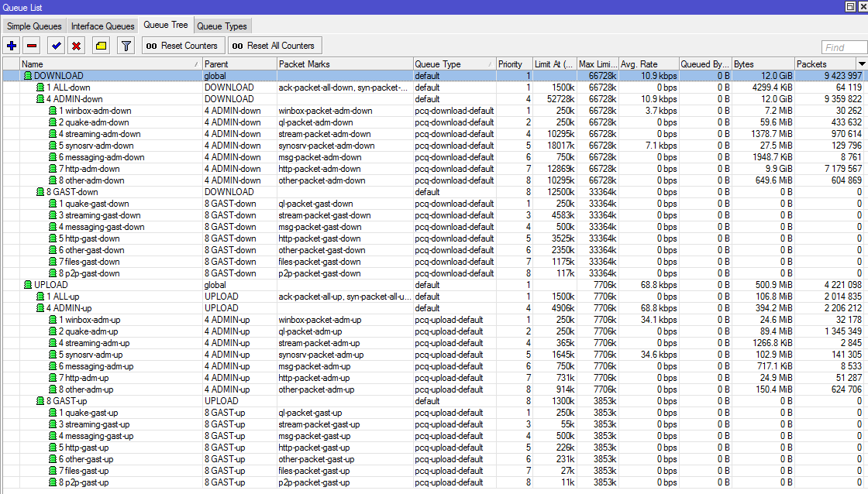Open the column selector arrow beside Packets

pyautogui.click(x=861, y=63)
